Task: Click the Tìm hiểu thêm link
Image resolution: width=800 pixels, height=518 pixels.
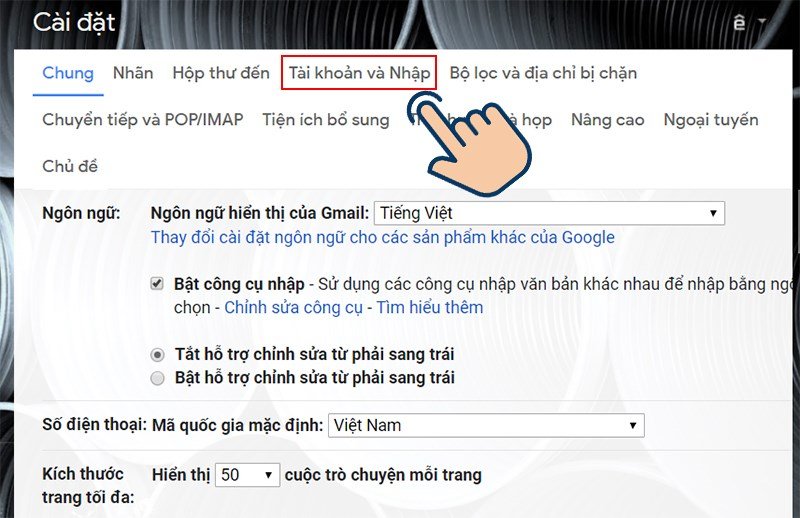Action: (x=430, y=307)
